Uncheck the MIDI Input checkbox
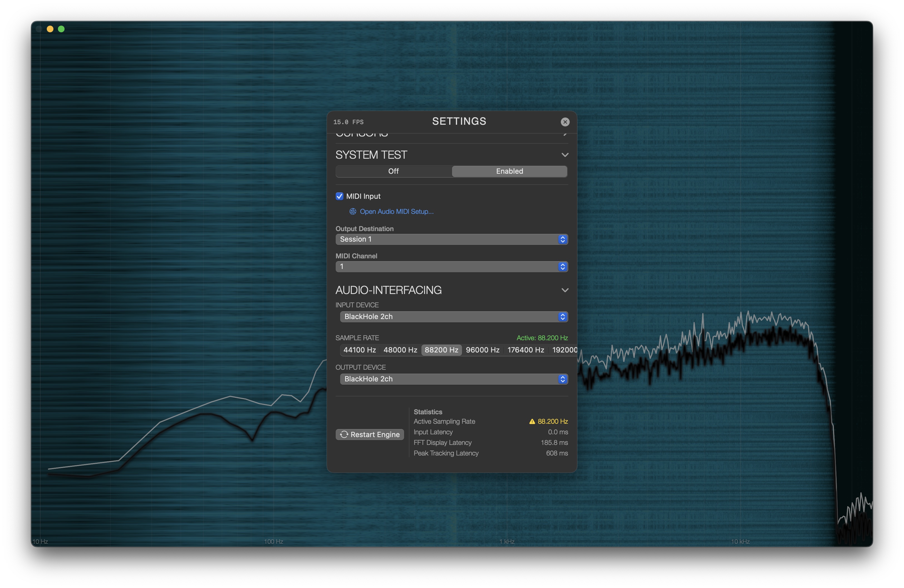The image size is (904, 588). pos(339,196)
